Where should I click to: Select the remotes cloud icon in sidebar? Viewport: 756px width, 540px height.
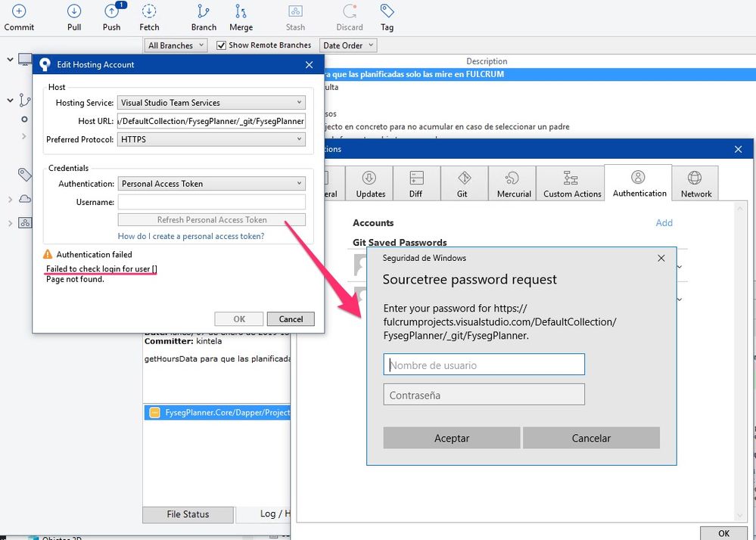point(25,198)
